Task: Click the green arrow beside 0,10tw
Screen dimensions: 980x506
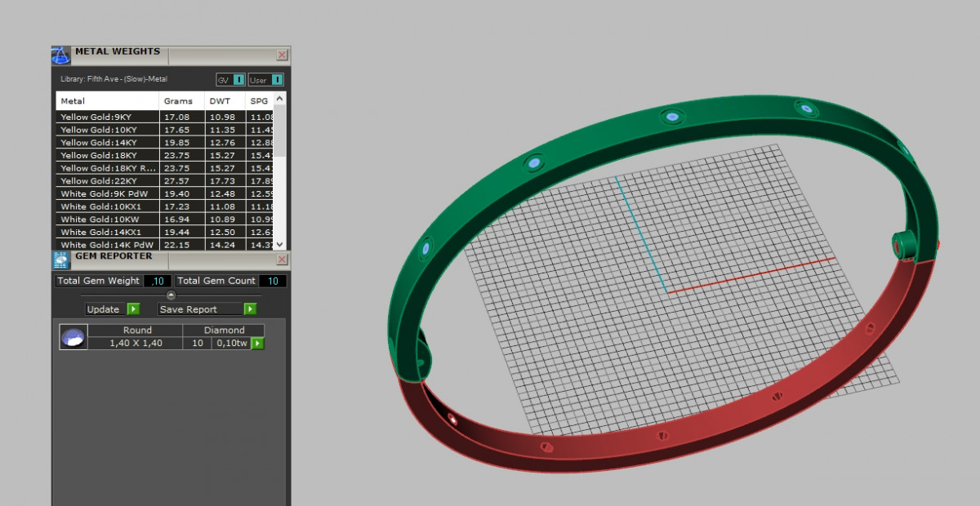Action: (257, 344)
